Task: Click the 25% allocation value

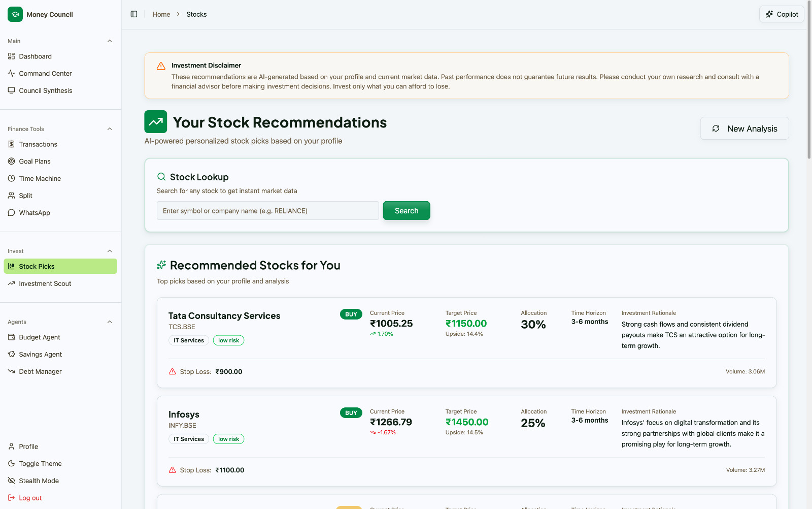Action: [x=533, y=423]
